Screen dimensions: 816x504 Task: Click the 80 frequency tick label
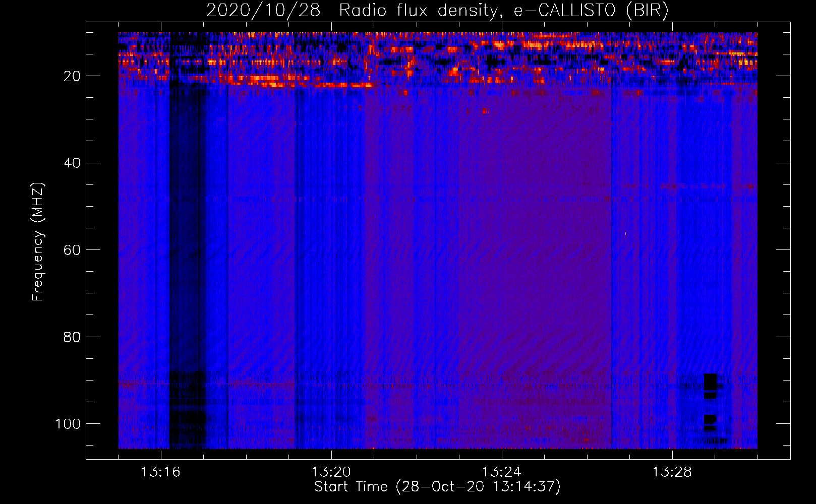click(x=72, y=337)
